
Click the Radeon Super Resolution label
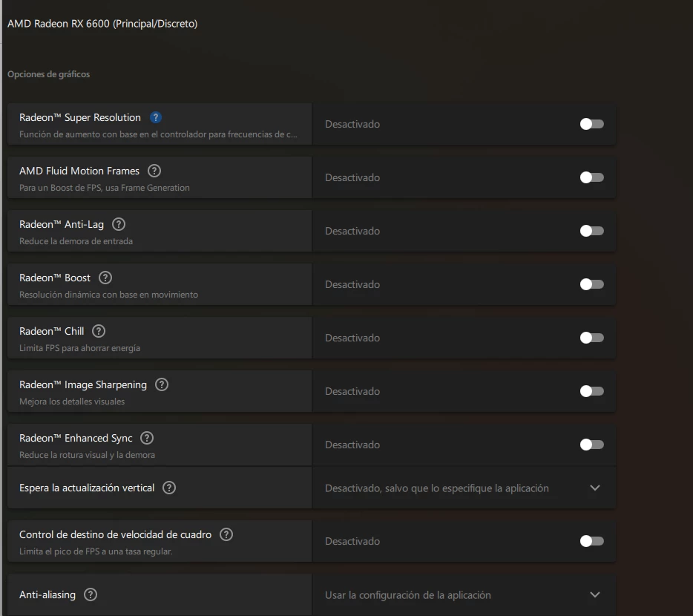tap(80, 117)
